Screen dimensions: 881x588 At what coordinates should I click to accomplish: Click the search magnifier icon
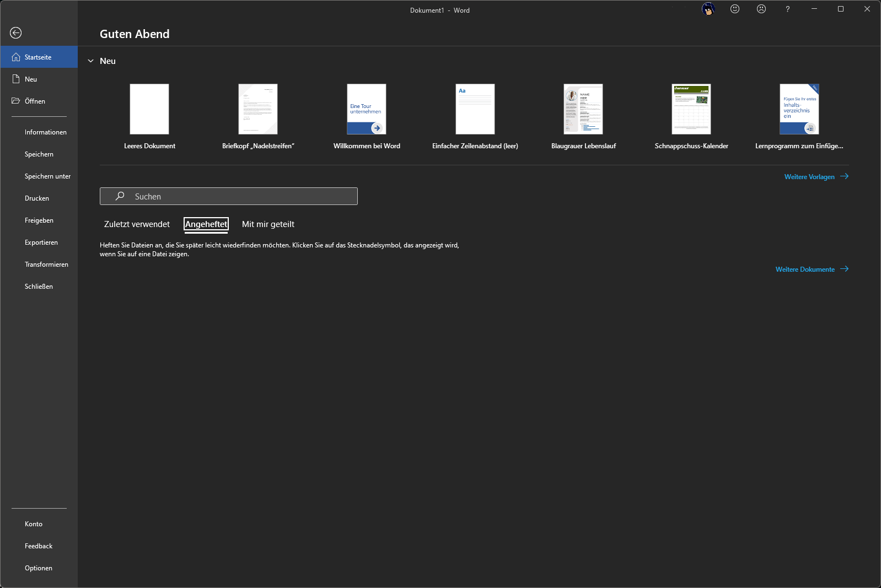point(120,196)
